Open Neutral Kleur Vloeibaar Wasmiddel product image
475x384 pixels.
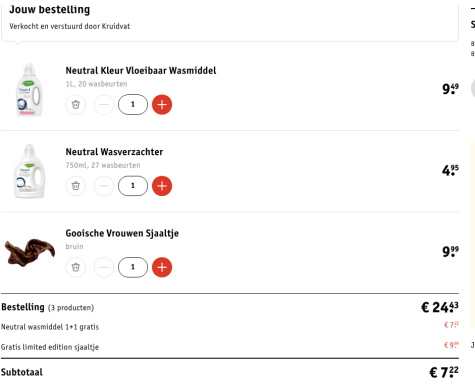pos(29,90)
